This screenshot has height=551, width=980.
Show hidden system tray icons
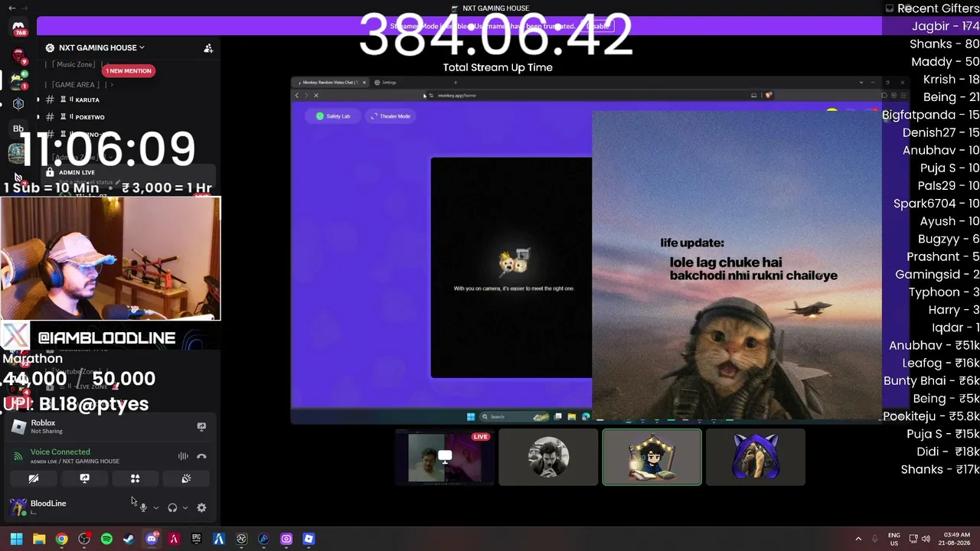858,539
